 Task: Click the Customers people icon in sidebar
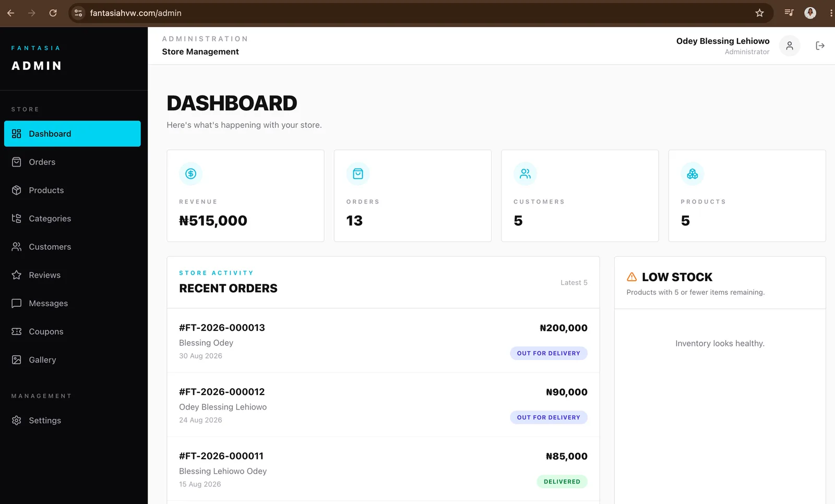tap(17, 246)
